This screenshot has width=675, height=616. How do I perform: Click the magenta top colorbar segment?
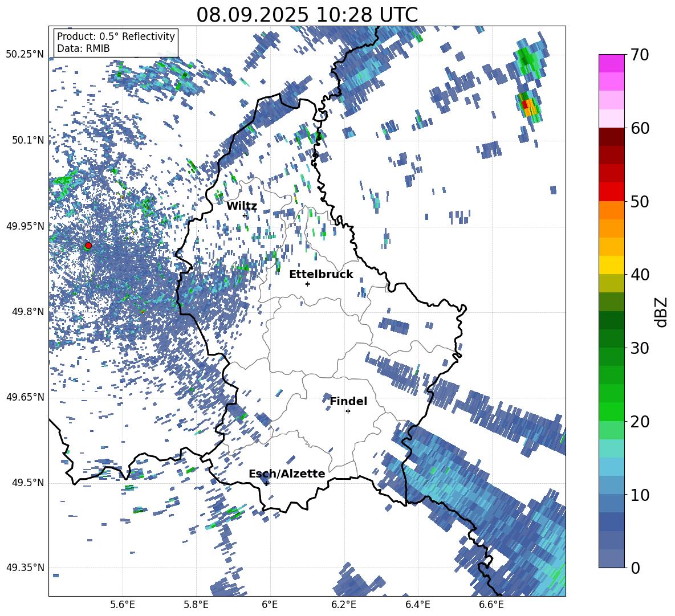[611, 63]
